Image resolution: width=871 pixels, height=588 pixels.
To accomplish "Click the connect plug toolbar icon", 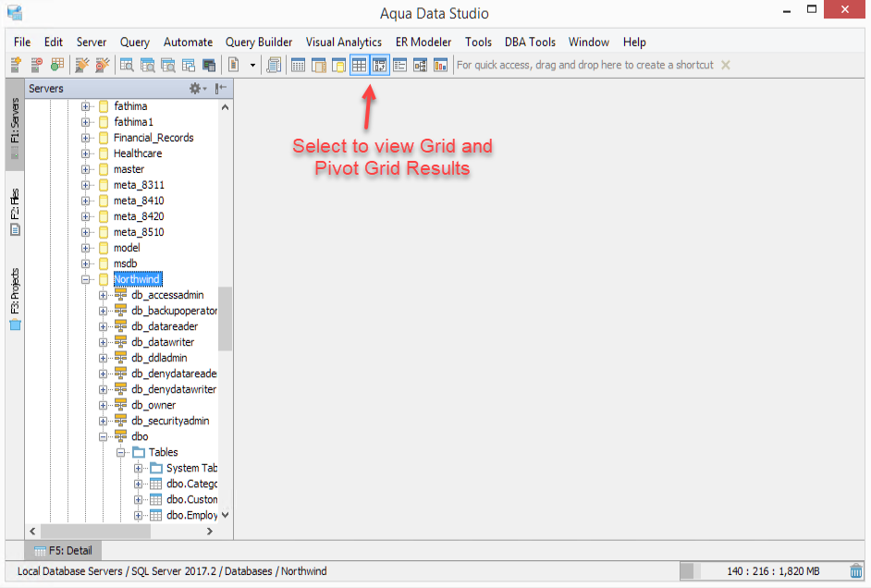I will (x=82, y=65).
